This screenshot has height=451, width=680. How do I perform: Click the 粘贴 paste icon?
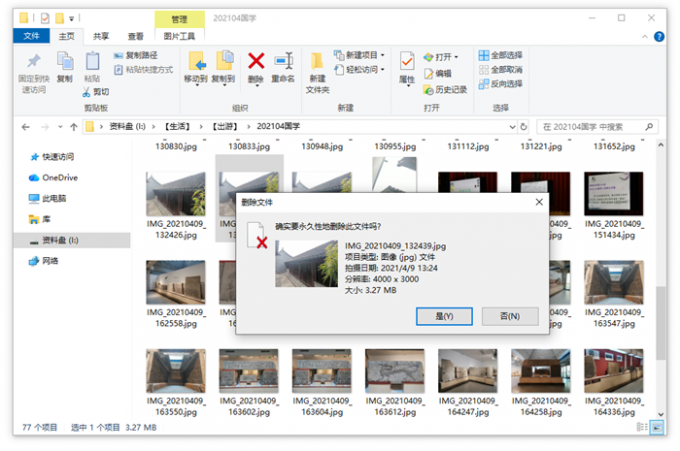92,61
